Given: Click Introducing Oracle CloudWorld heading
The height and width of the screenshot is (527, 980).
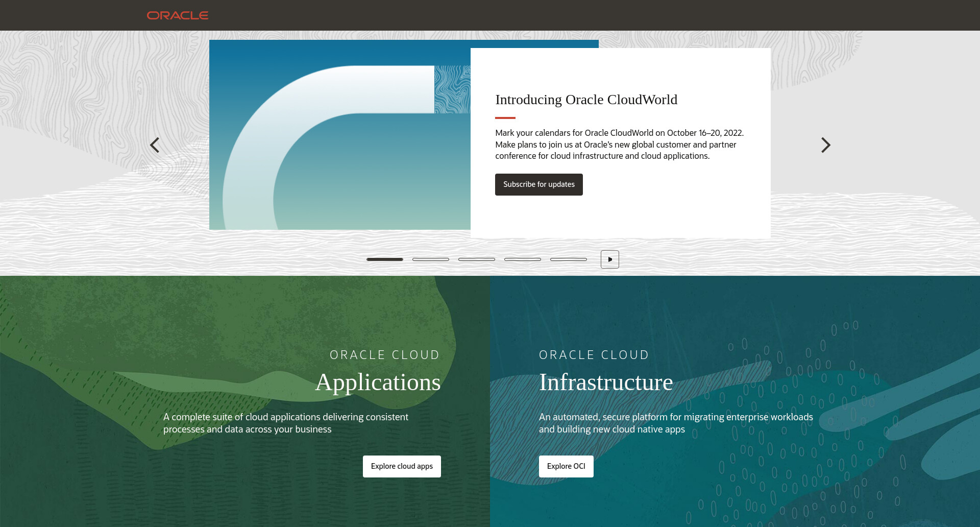Looking at the screenshot, I should 586,100.
